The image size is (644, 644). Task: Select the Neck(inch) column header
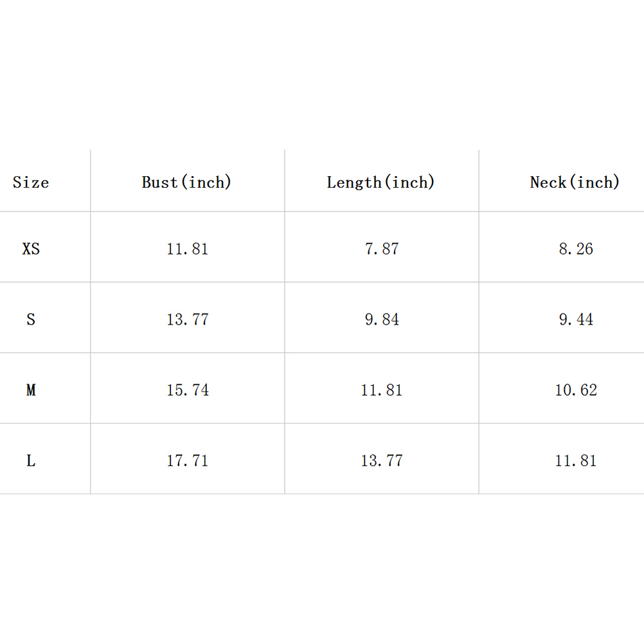[x=575, y=183]
